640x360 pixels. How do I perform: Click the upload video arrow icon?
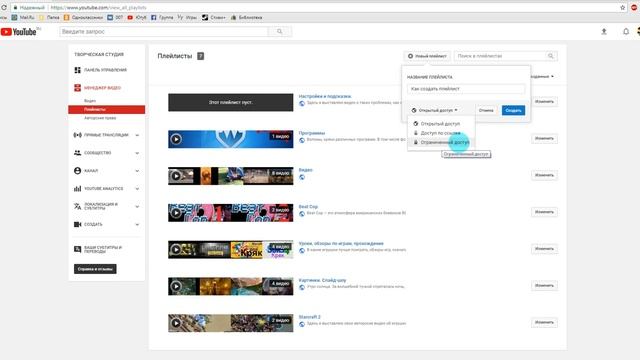point(604,31)
